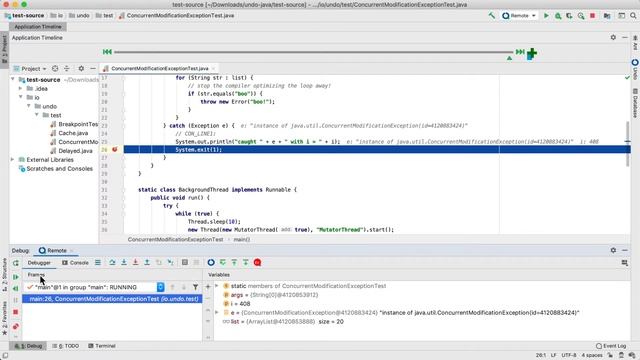The height and width of the screenshot is (360, 640).
Task: Jump to start of Application Timeline
Action: coord(107,52)
